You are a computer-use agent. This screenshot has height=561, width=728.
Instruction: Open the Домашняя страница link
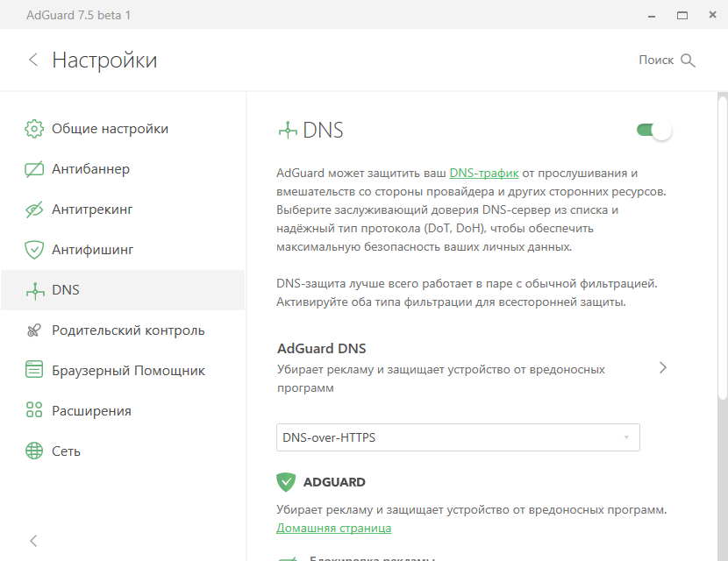click(334, 528)
